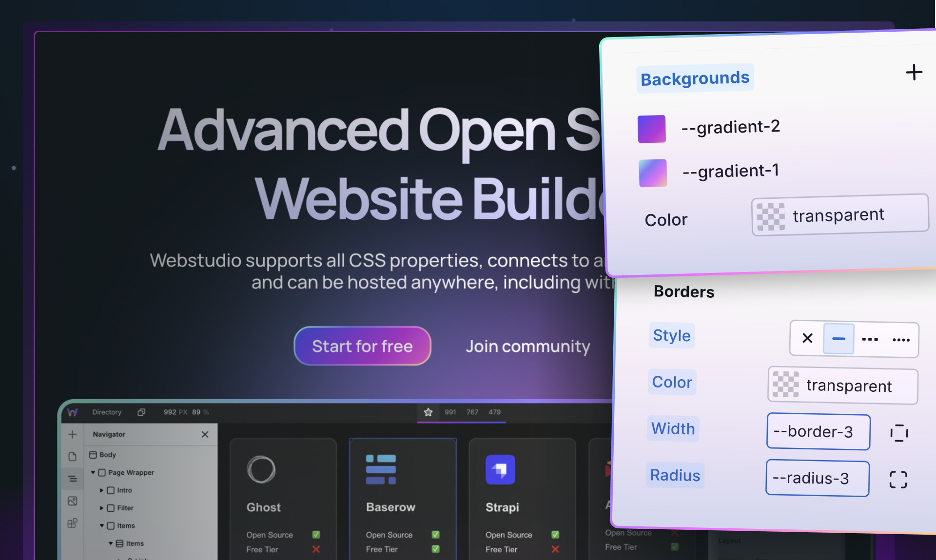Click the Join community link

(x=528, y=347)
